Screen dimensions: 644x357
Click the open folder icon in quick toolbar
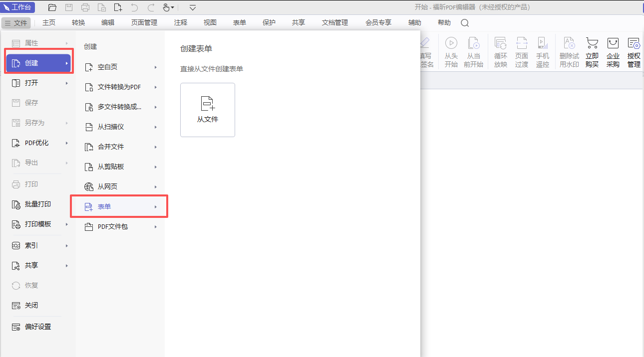pyautogui.click(x=52, y=7)
